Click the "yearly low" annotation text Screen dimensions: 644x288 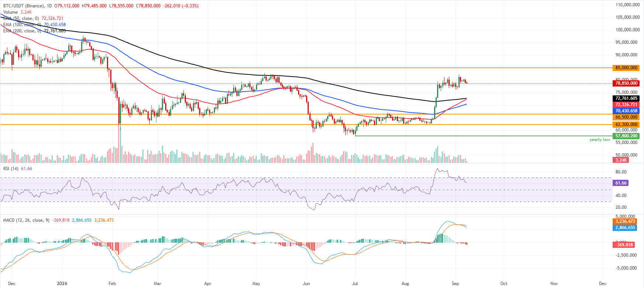pyautogui.click(x=600, y=140)
